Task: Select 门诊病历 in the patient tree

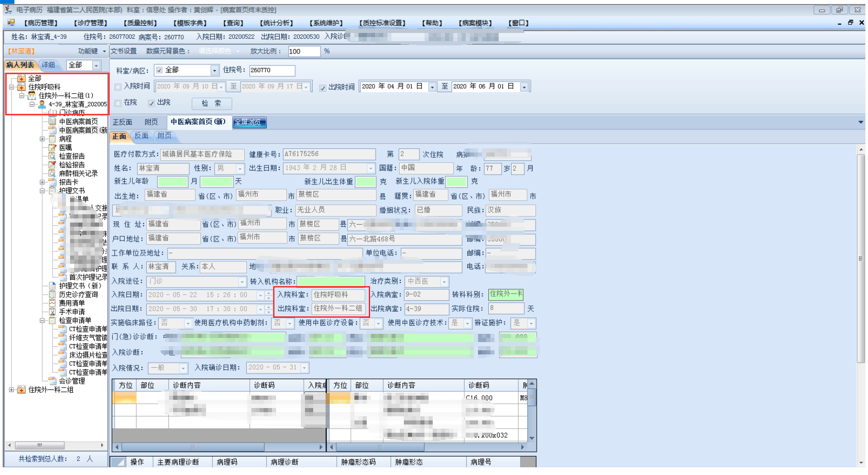Action: (x=72, y=112)
